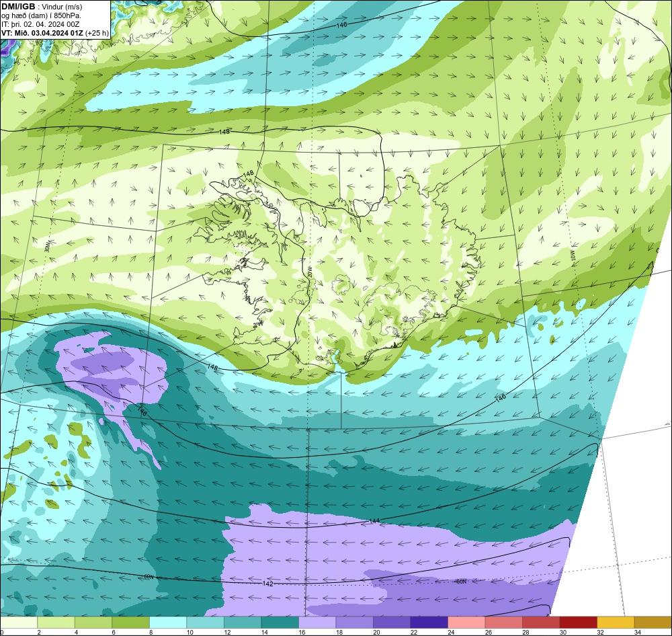Viewport: 672px width, 636px height.
Task: Click the pink 24–26 m/s legend swatch
Action: click(466, 622)
